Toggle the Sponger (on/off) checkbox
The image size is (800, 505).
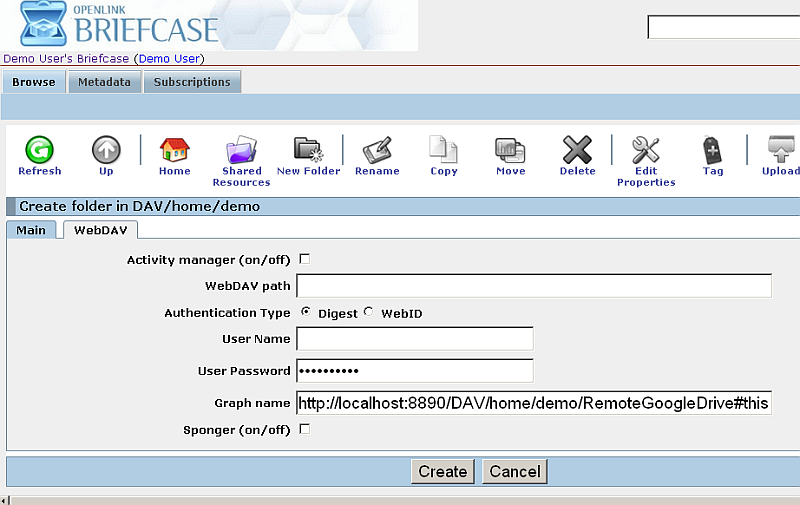click(x=305, y=429)
